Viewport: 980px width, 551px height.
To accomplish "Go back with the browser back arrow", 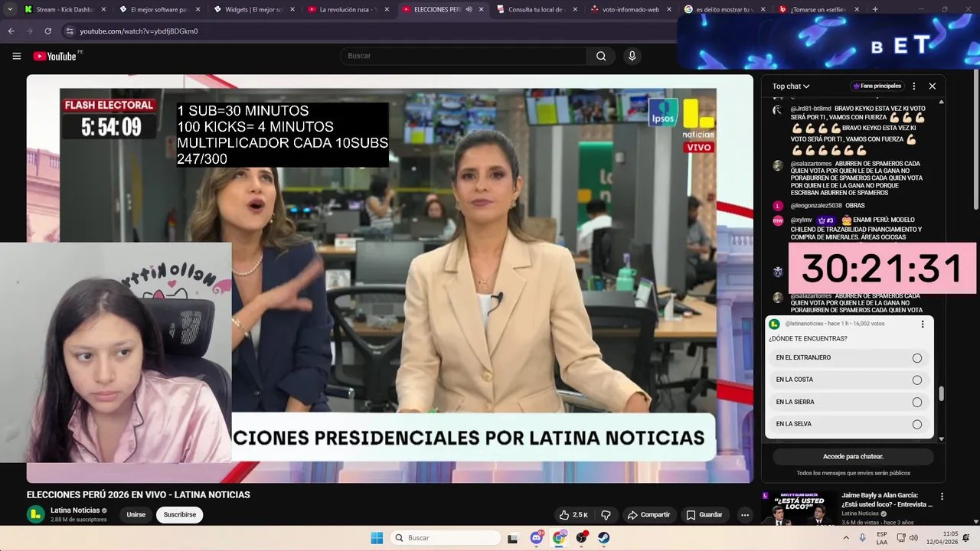I will (11, 31).
